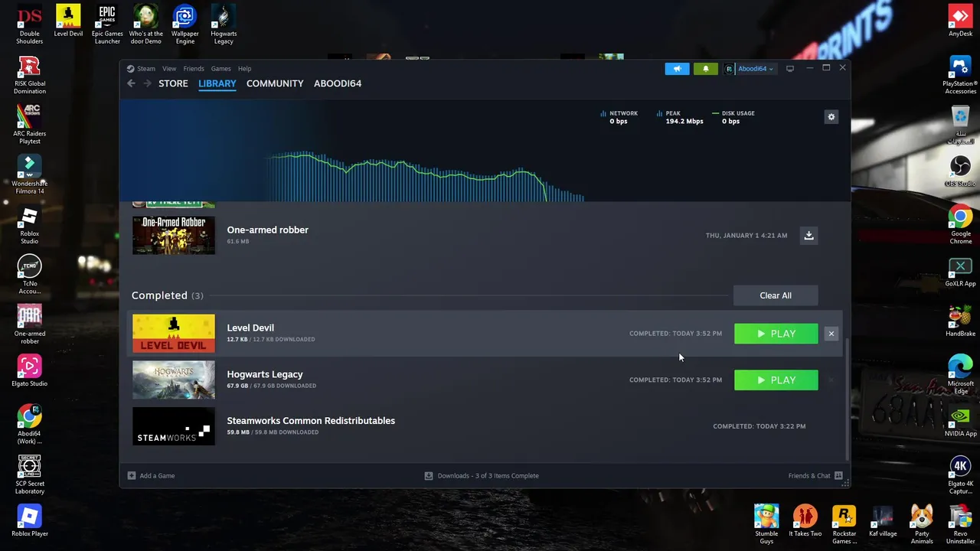Open ABOODI64 profile tab
This screenshot has width=980, height=551.
338,83
